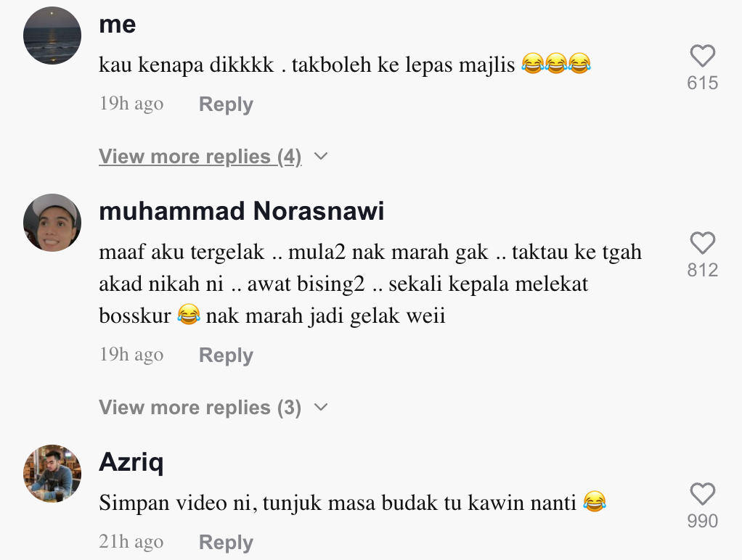The image size is (742, 560).
Task: Open the username 'me' profile link
Action: pos(118,25)
